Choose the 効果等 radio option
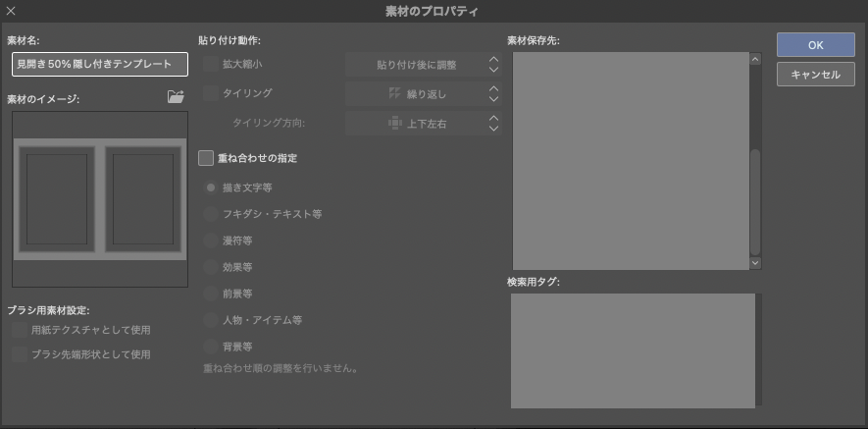The image size is (868, 429). tap(210, 267)
